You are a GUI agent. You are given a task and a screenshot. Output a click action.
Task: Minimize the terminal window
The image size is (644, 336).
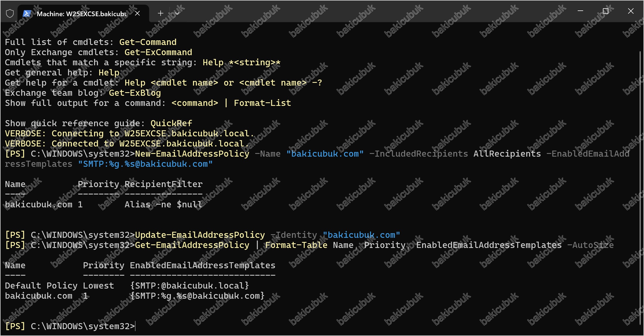(580, 11)
